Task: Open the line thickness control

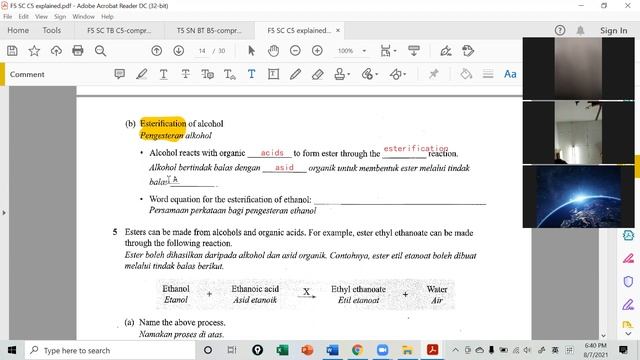Action: 488,74
